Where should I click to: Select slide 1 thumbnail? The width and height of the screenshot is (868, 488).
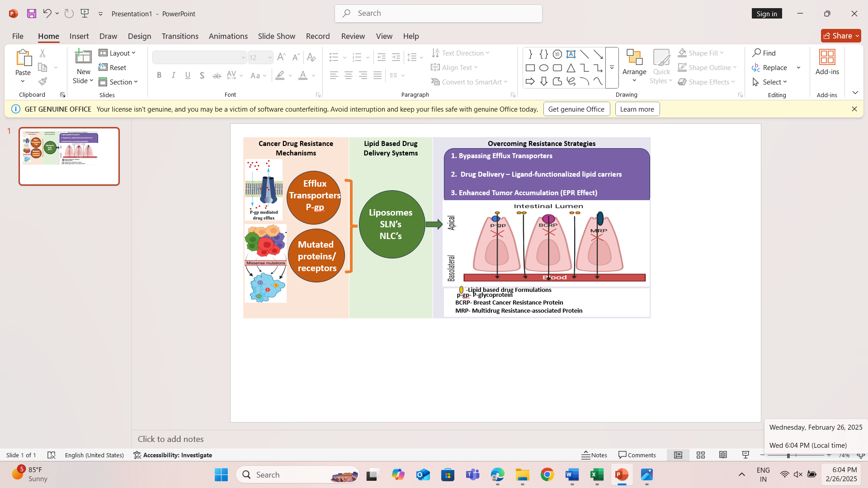(x=69, y=156)
